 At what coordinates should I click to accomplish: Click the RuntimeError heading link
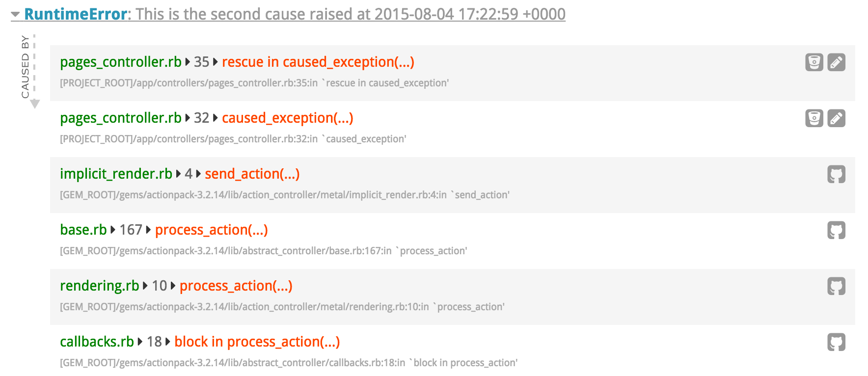pyautogui.click(x=76, y=14)
